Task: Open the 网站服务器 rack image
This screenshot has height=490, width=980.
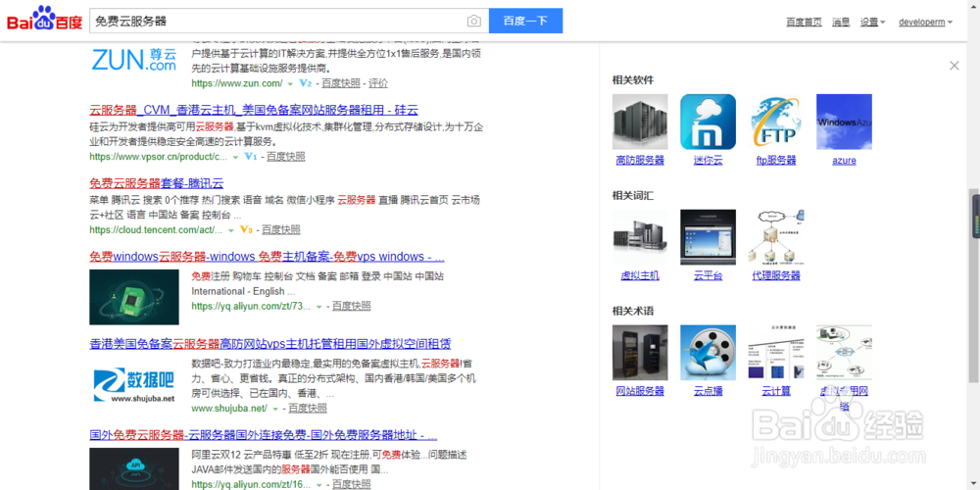Action: pyautogui.click(x=640, y=353)
